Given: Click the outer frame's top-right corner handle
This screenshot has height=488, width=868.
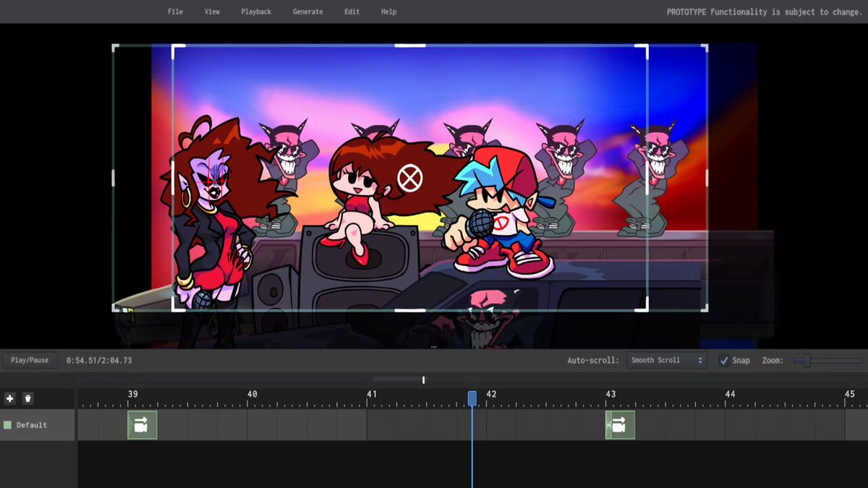Looking at the screenshot, I should 704,48.
